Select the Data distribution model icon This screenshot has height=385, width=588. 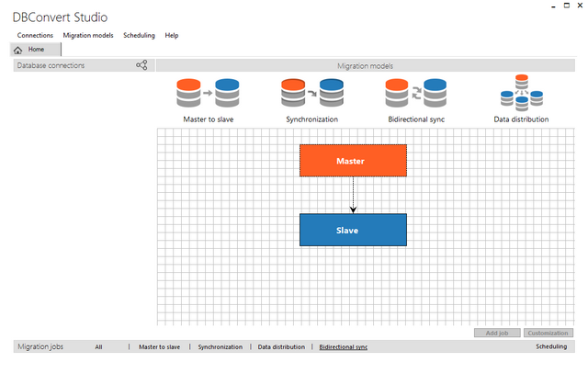pyautogui.click(x=521, y=94)
